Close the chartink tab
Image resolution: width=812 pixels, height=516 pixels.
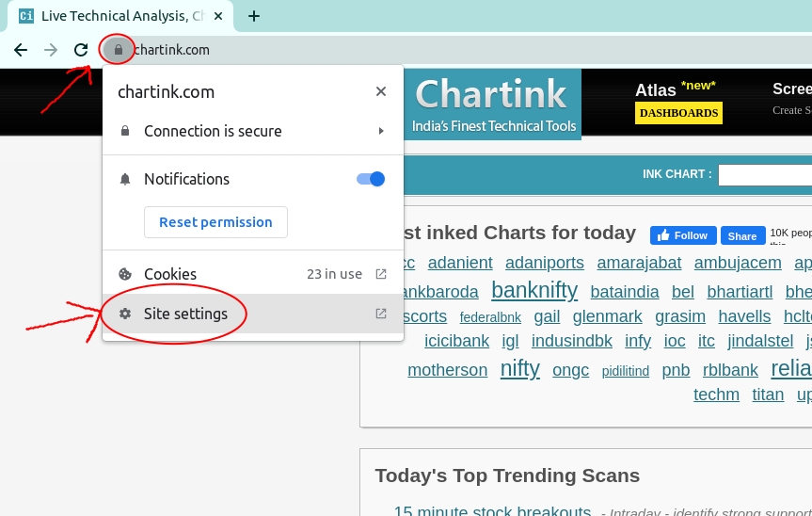click(218, 16)
